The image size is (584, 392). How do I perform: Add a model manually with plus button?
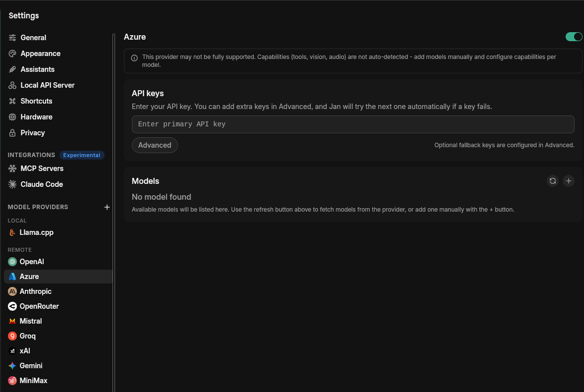[568, 181]
